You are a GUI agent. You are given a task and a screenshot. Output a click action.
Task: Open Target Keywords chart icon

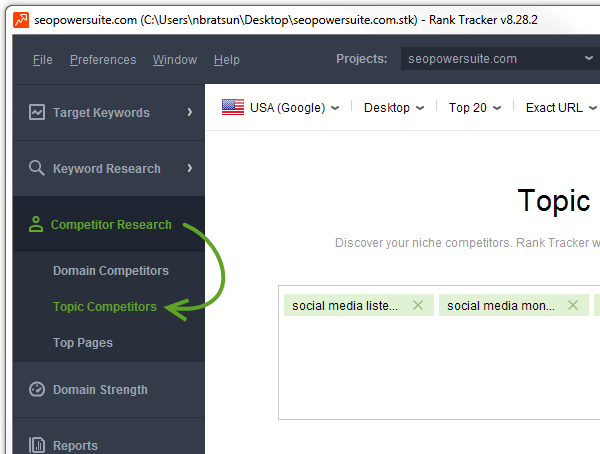[37, 112]
